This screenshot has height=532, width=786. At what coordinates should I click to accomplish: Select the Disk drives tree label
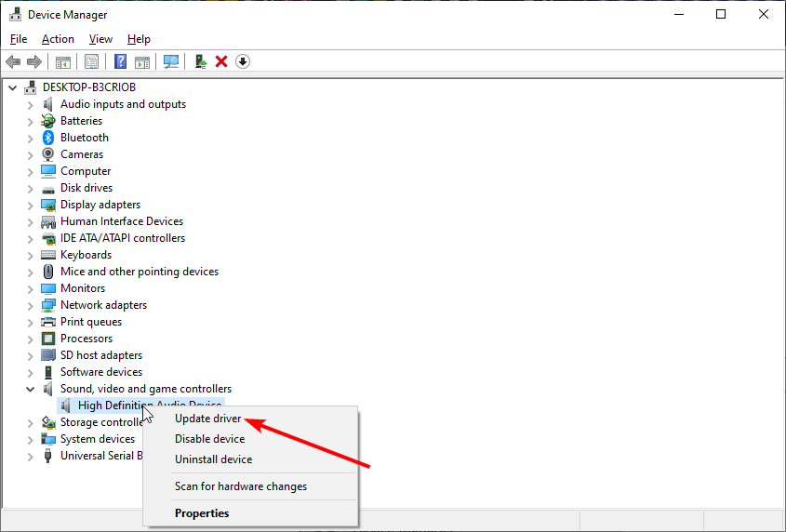click(x=87, y=188)
